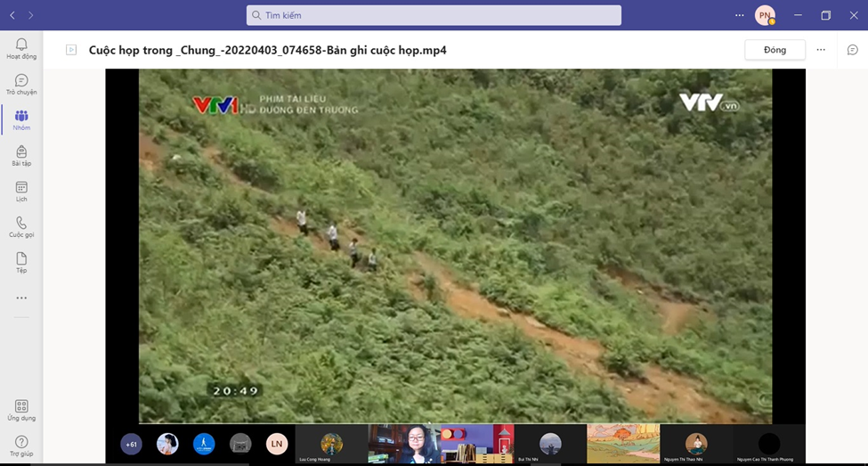868x466 pixels.
Task: Go back with the left arrow
Action: point(12,15)
